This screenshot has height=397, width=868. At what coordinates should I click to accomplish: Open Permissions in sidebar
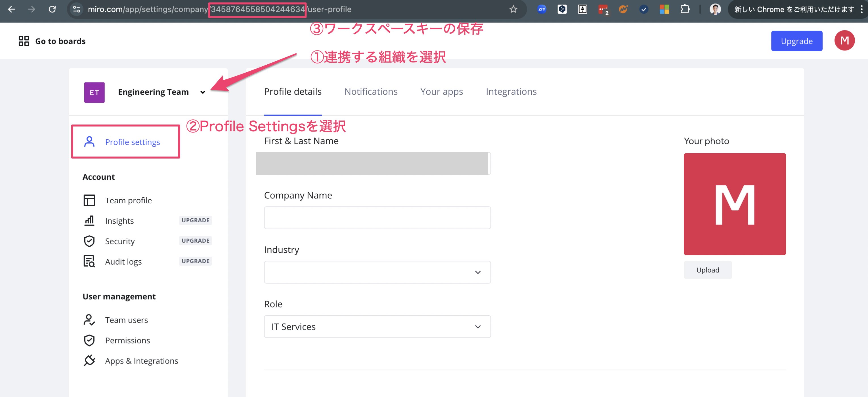[127, 341]
